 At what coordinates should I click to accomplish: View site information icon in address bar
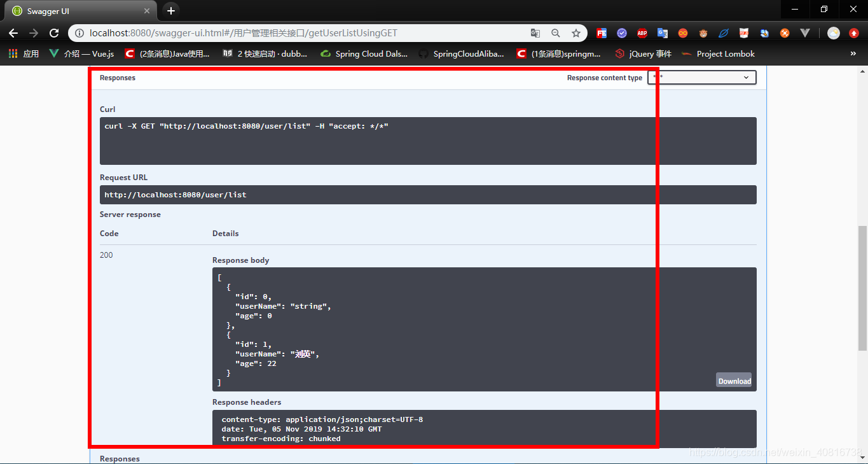coord(79,33)
